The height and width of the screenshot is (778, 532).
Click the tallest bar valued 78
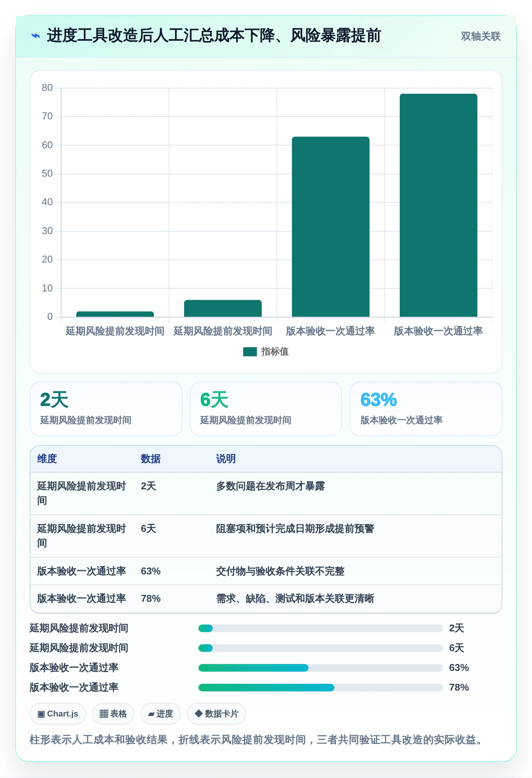coord(438,205)
